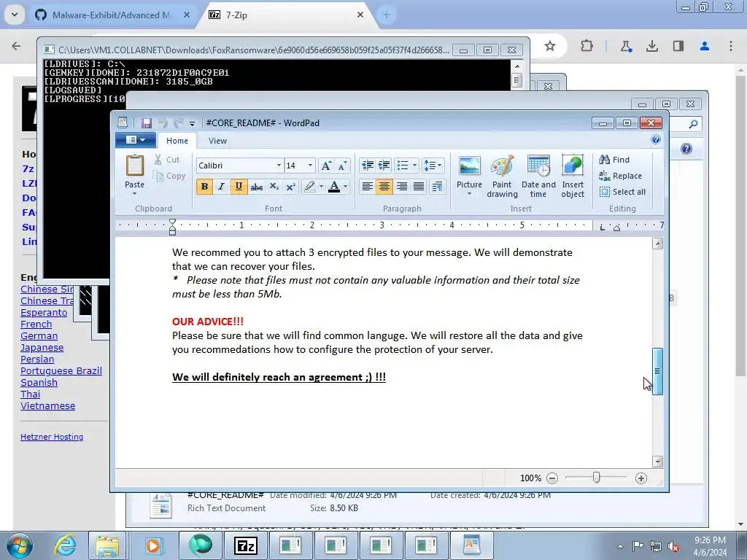Screen dimensions: 747x560
Task: Open the Portuguese Brazil language link
Action: click(x=61, y=370)
